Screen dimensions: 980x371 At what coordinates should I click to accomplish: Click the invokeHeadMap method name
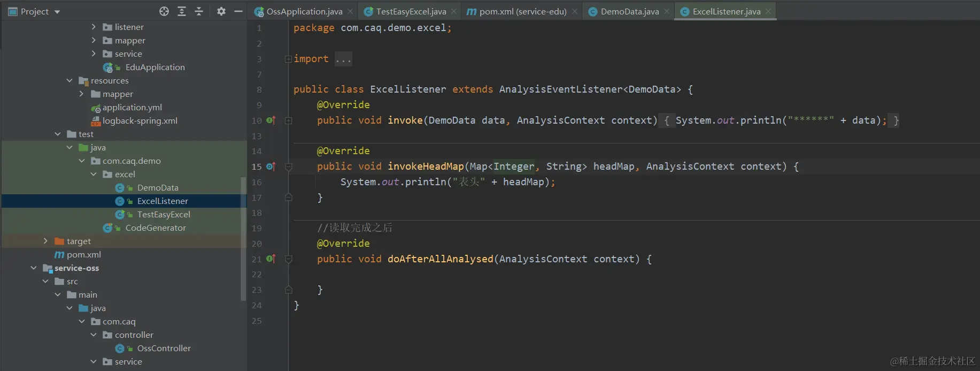426,166
